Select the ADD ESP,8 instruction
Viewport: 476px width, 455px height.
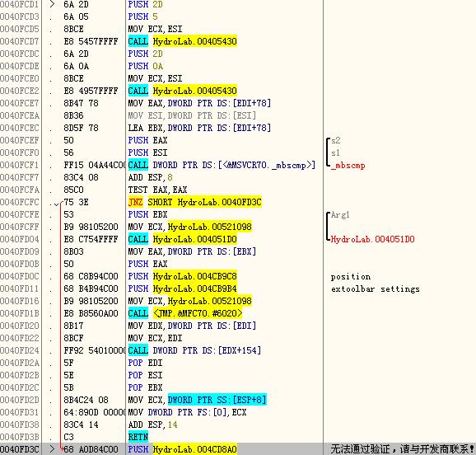(x=150, y=177)
